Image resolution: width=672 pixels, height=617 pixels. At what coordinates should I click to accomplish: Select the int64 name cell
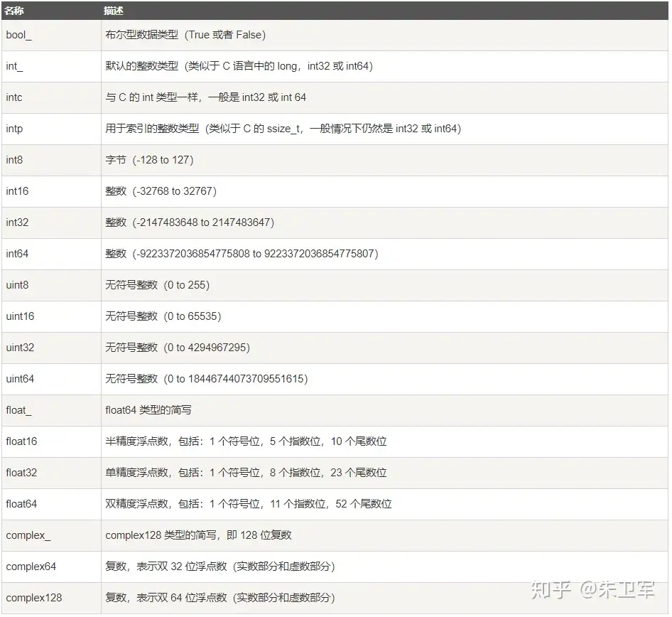click(51, 254)
